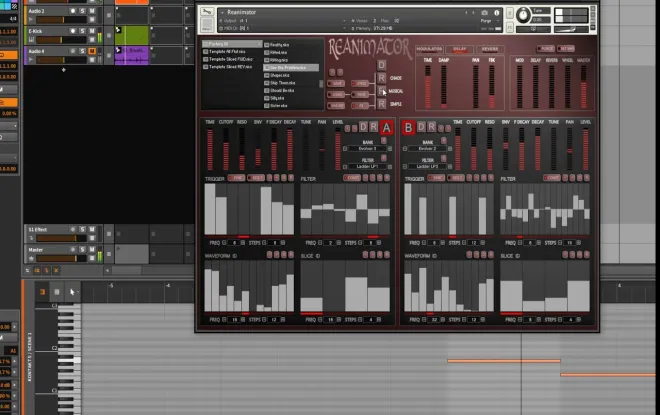The image size is (660, 415).
Task: Mute the Master track
Action: 92,250
